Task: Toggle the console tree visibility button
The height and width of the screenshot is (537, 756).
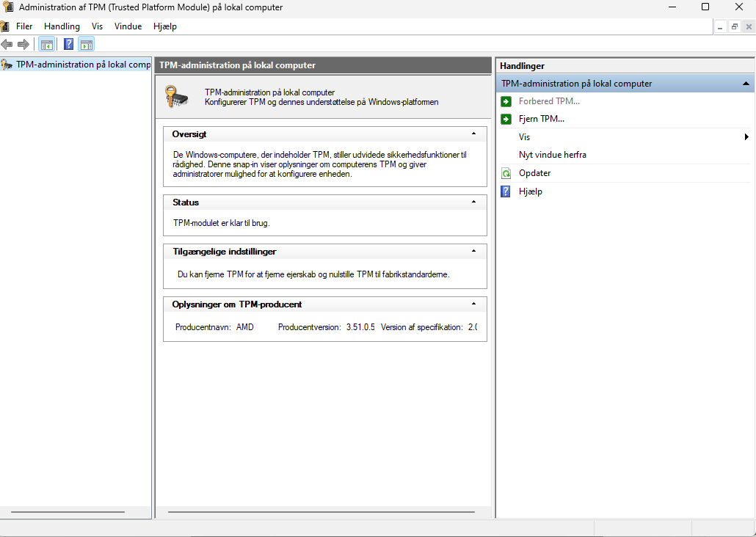Action: pos(46,44)
